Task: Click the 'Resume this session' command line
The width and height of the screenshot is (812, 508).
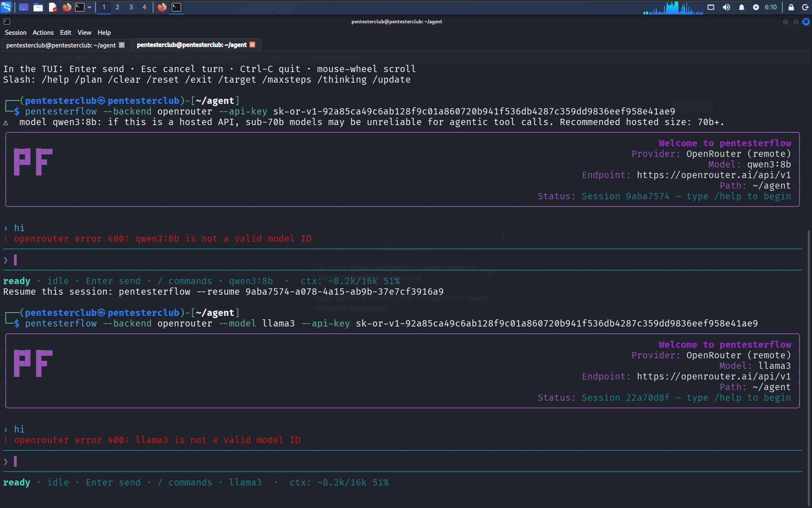Action: [x=223, y=292]
